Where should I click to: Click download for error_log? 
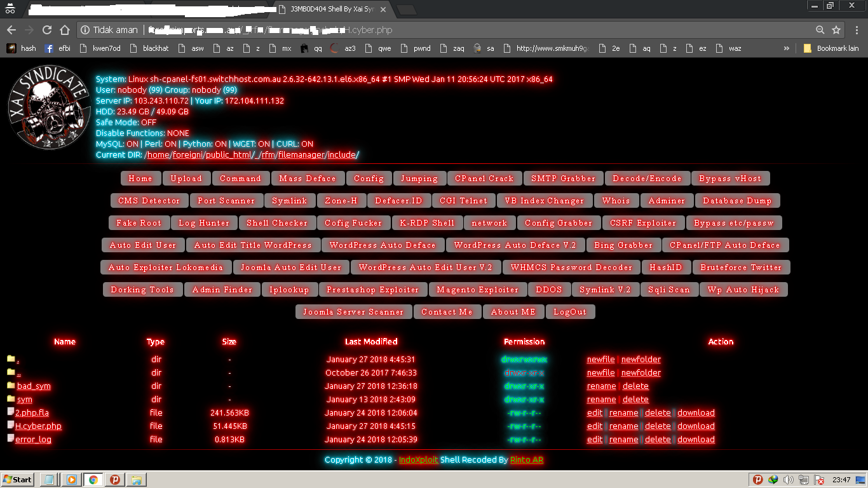(696, 439)
